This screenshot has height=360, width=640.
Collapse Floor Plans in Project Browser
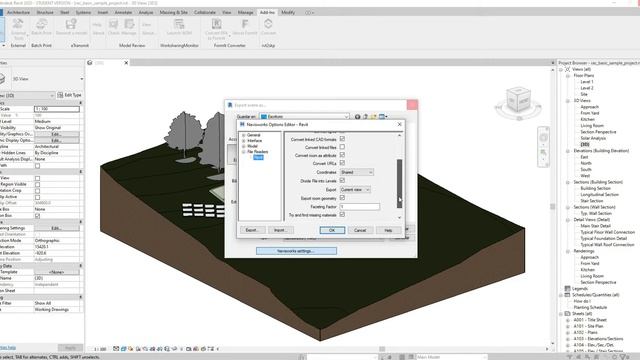pyautogui.click(x=568, y=76)
